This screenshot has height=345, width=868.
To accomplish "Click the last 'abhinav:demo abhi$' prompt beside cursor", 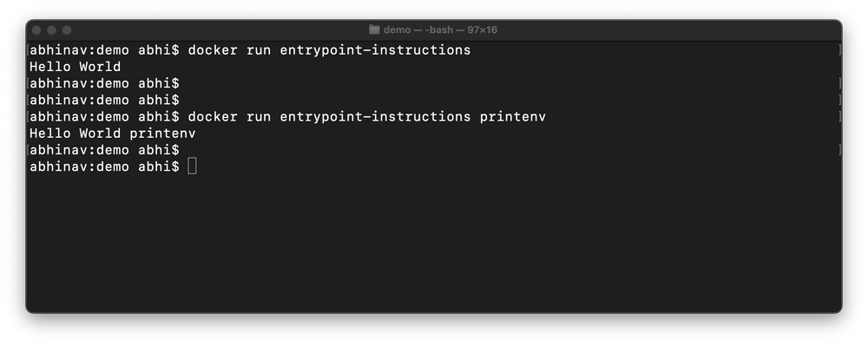I will (105, 167).
